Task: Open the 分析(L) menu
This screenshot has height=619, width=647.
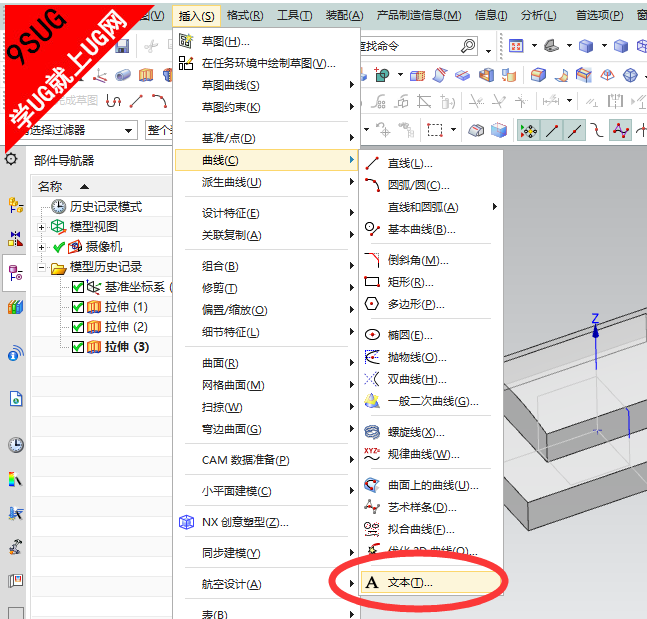Action: click(x=538, y=15)
